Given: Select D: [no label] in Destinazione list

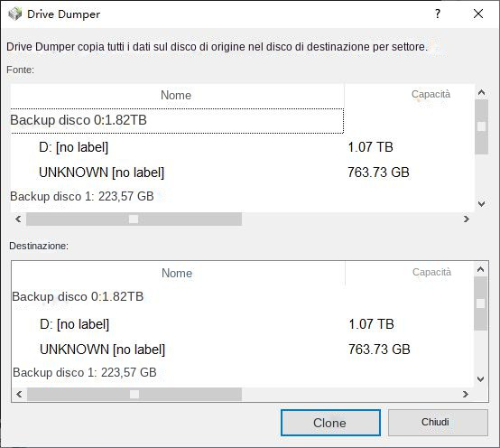Looking at the screenshot, I should [75, 324].
